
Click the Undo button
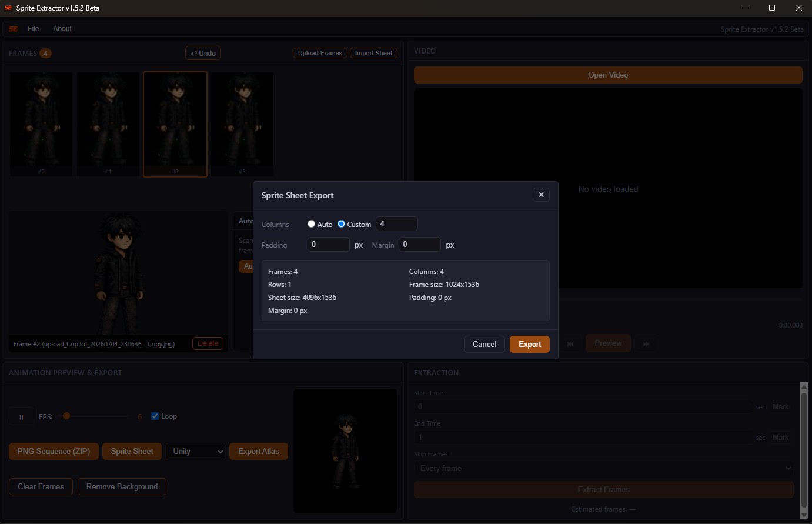pos(203,53)
